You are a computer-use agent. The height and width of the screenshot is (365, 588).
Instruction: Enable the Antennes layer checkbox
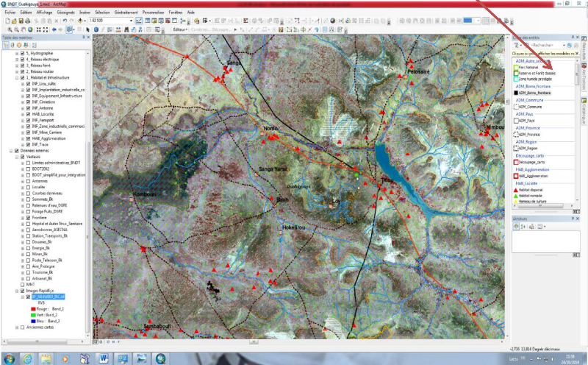click(x=27, y=182)
